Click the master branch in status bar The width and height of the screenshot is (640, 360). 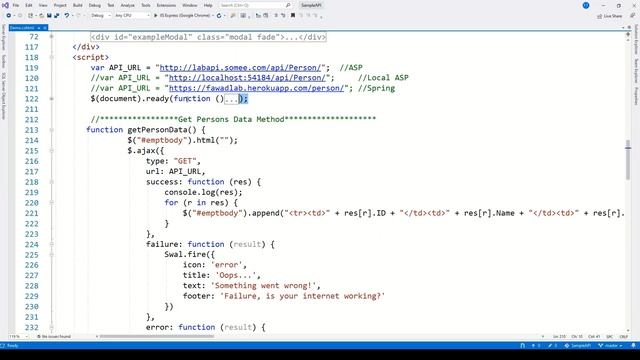click(610, 346)
